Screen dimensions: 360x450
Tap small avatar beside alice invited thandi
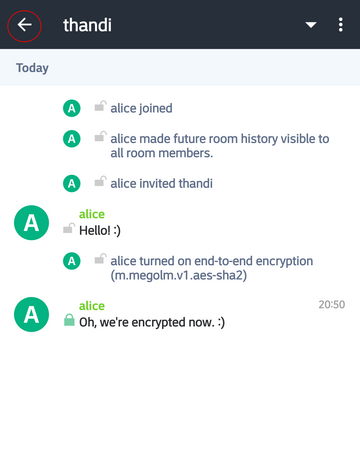(x=72, y=184)
